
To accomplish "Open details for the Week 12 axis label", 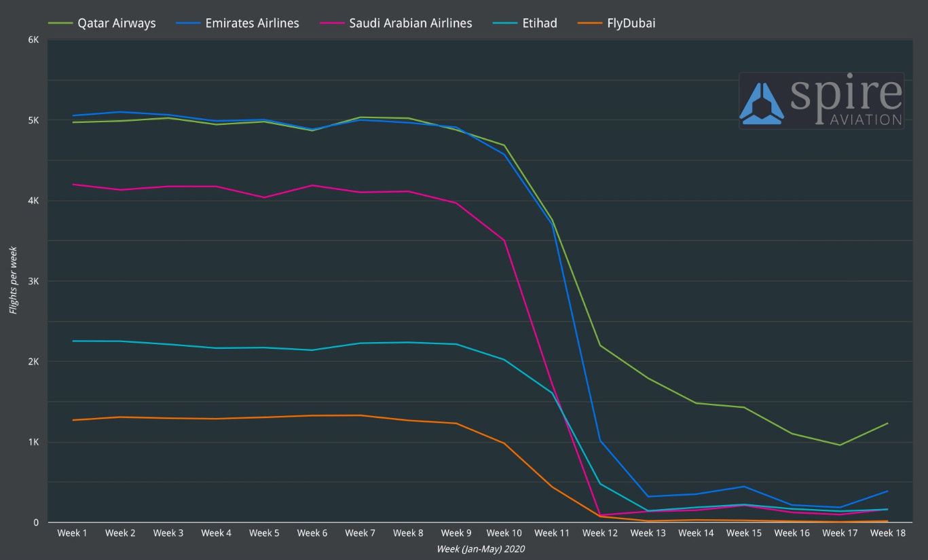I will pyautogui.click(x=599, y=533).
